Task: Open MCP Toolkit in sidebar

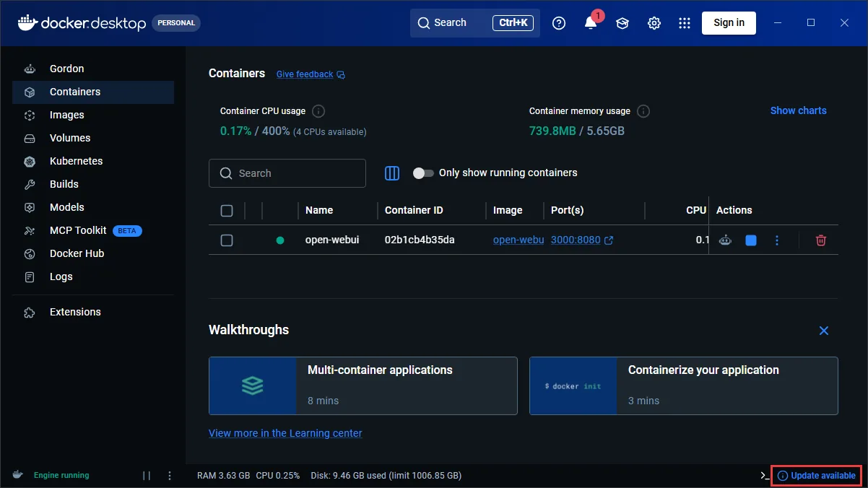Action: 93,230
